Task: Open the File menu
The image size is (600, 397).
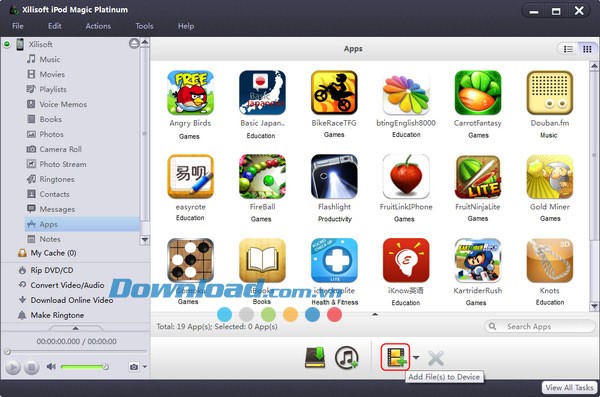Action: pyautogui.click(x=18, y=26)
